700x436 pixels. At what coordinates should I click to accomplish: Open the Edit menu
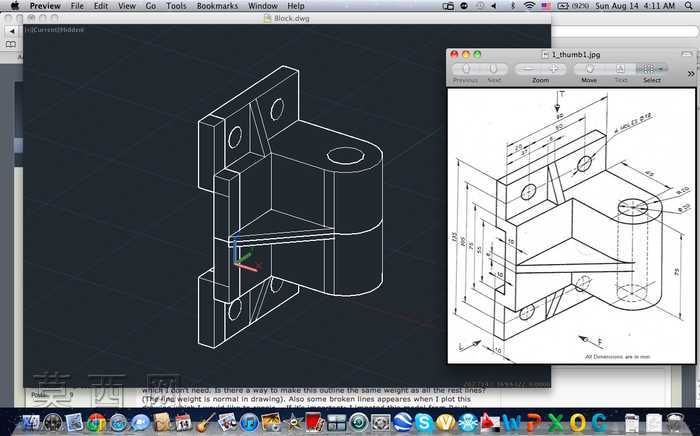tap(101, 6)
